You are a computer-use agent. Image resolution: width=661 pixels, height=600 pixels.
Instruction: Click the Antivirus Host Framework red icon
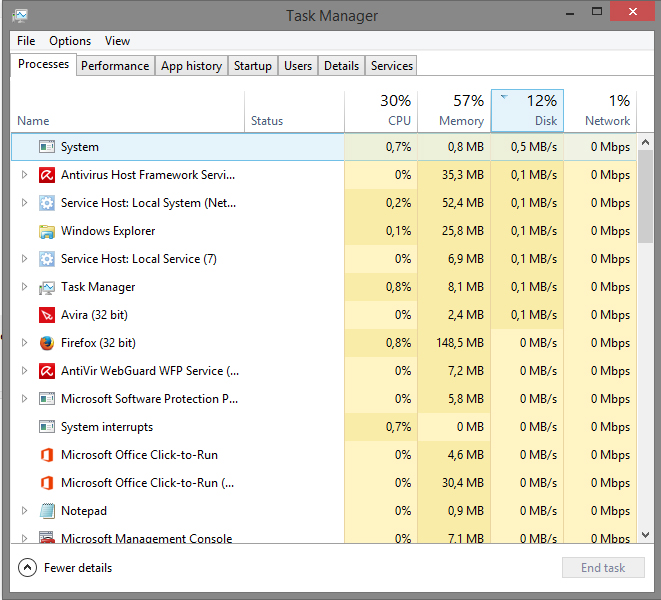47,175
